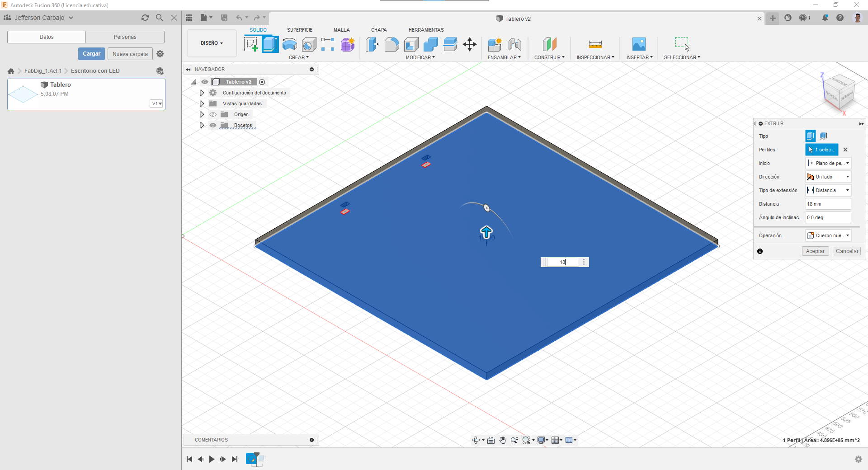Expand the Vistas guardadas tree node

pyautogui.click(x=202, y=103)
